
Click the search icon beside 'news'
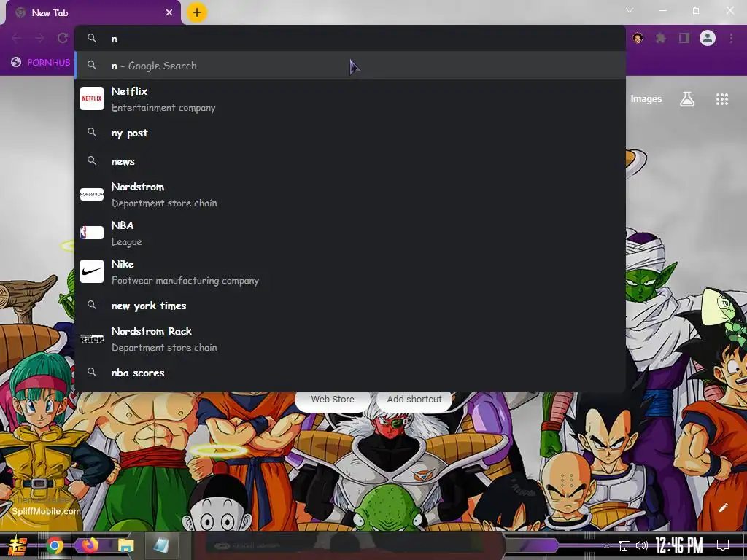point(92,160)
